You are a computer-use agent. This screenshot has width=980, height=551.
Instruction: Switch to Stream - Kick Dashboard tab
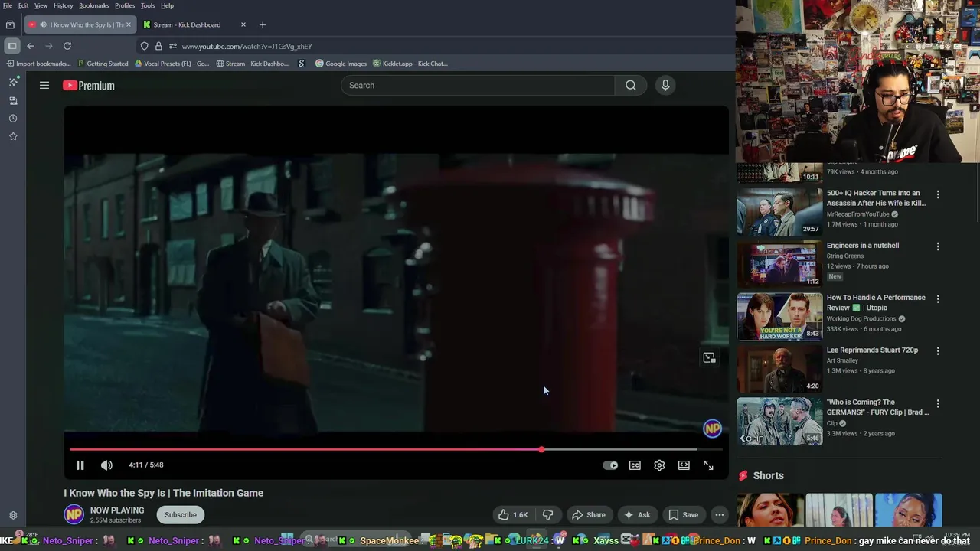[x=187, y=24]
